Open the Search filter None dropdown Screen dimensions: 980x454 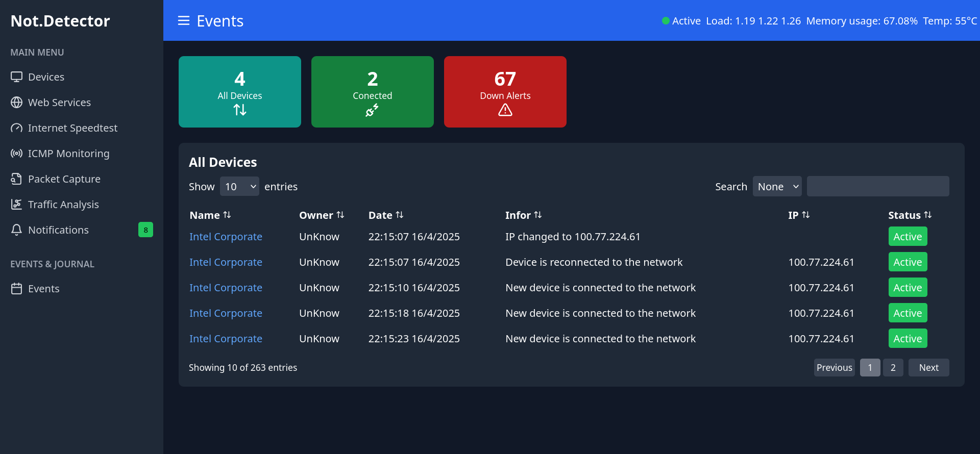point(777,186)
